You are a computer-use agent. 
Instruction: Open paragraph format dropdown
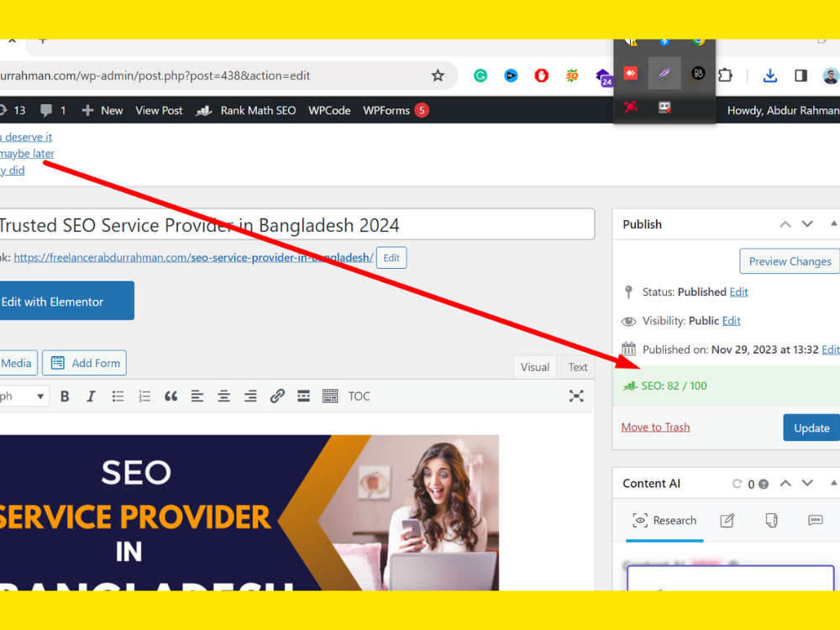23,396
